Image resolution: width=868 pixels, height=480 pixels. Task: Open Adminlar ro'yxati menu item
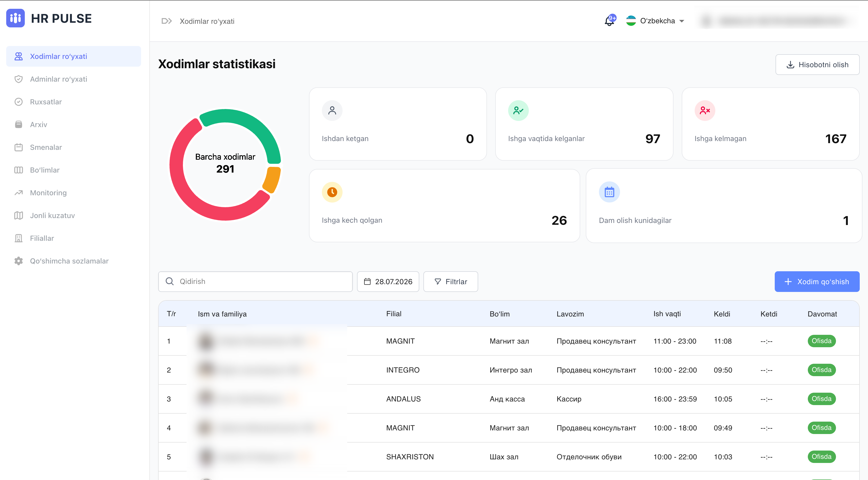click(x=73, y=79)
